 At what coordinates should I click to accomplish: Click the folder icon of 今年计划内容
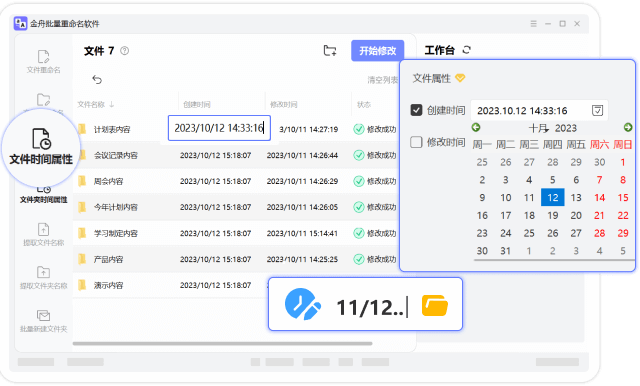click(82, 207)
